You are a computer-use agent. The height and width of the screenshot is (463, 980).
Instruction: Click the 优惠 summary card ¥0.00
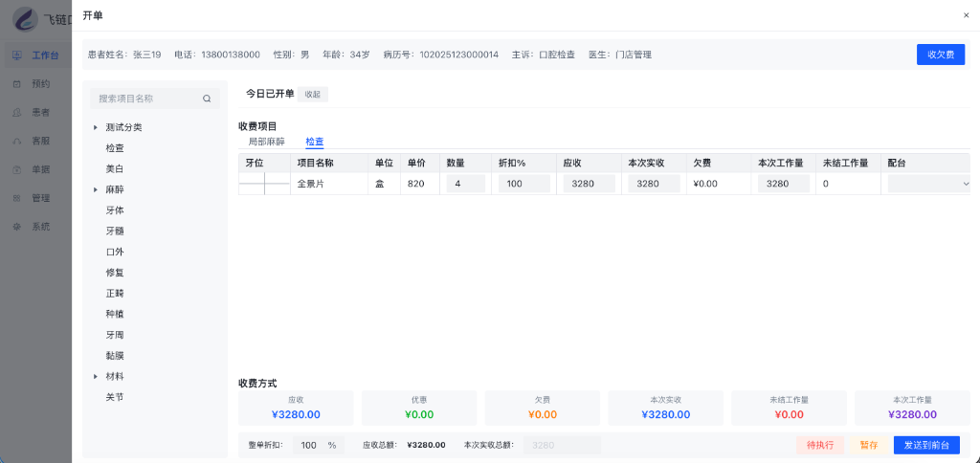pos(419,408)
